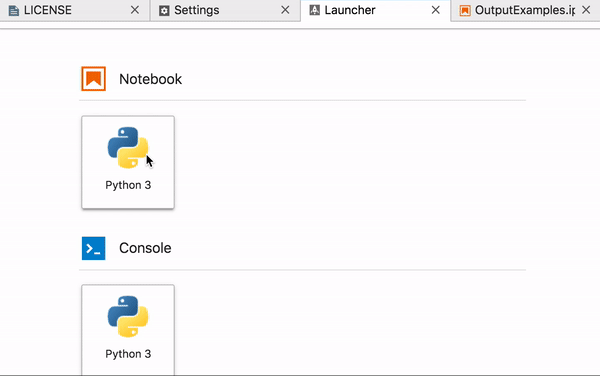Click the LICENSE tab file icon

click(14, 10)
